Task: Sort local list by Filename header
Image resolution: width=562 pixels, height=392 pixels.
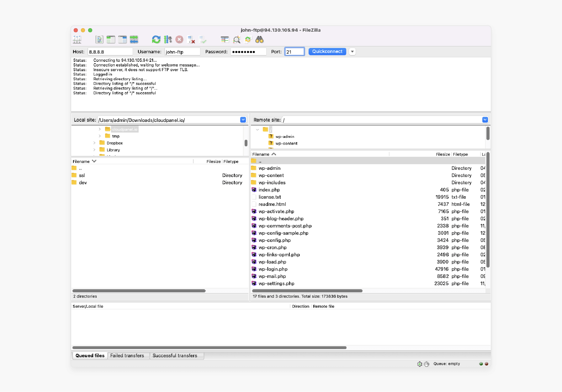Action: point(132,161)
